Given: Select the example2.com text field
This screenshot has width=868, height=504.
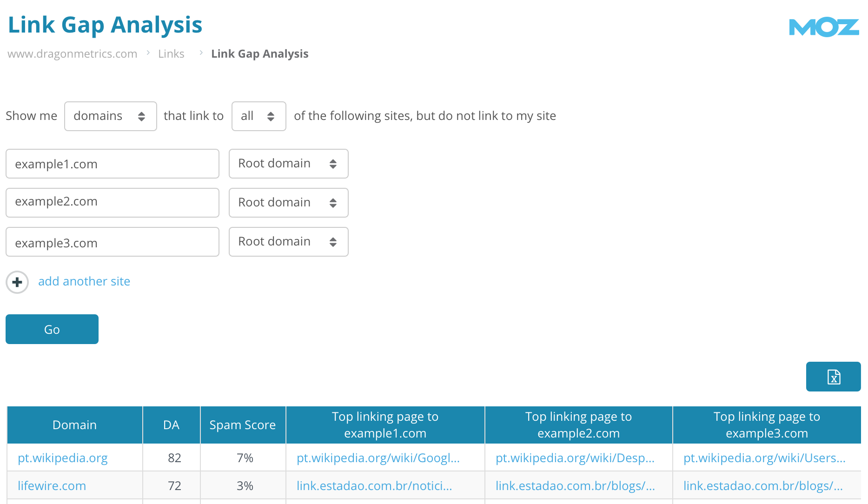Looking at the screenshot, I should (x=112, y=203).
